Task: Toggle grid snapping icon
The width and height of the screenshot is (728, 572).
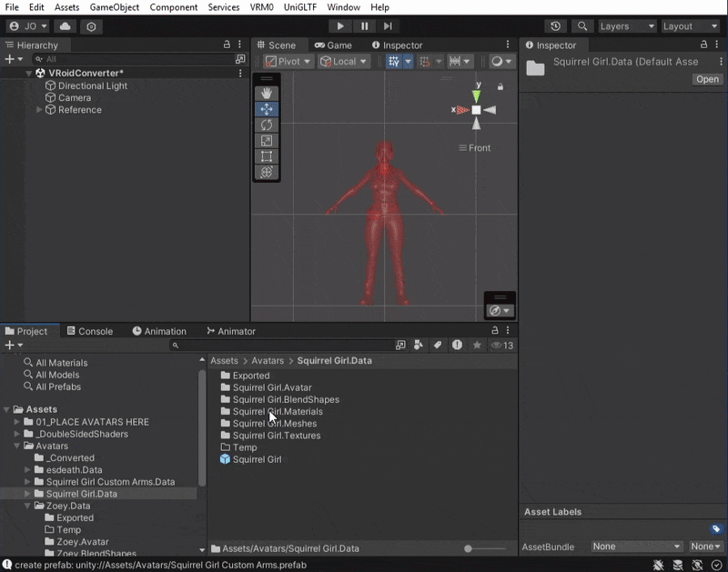Action: tap(424, 61)
